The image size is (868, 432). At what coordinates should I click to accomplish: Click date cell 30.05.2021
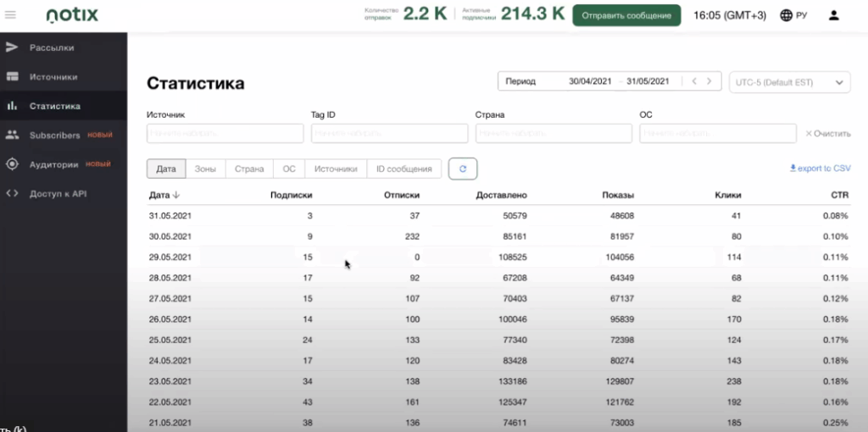[x=170, y=236]
